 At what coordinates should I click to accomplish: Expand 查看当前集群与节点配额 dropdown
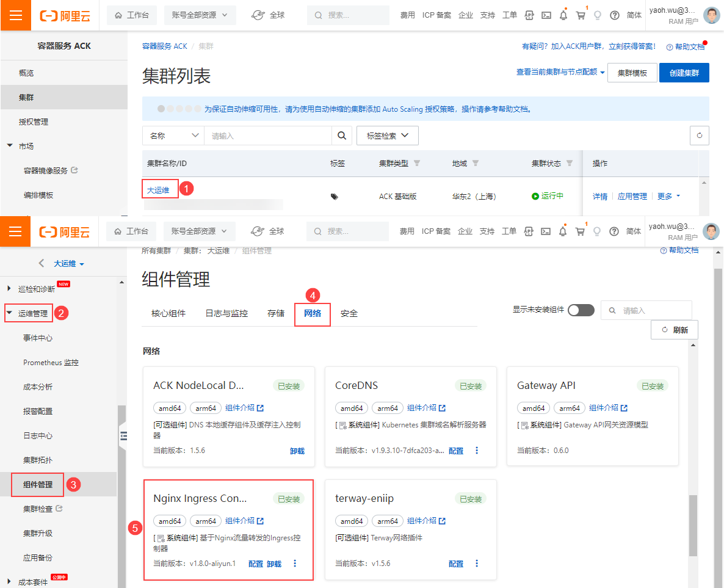coord(560,72)
